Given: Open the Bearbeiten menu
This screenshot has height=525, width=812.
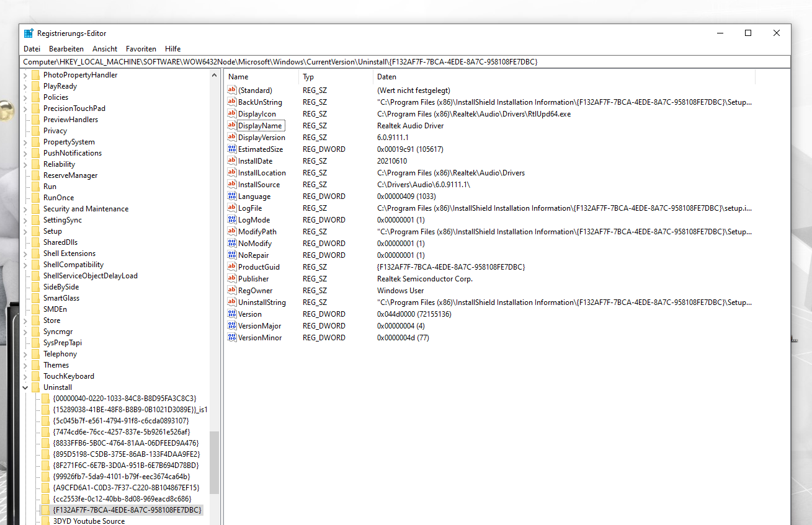Looking at the screenshot, I should (66, 48).
